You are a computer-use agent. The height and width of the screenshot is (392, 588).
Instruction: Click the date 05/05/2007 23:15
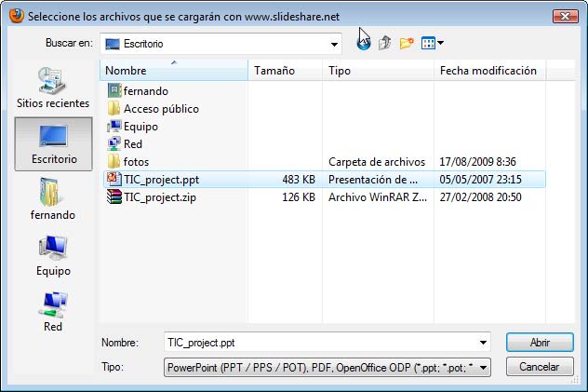[480, 180]
